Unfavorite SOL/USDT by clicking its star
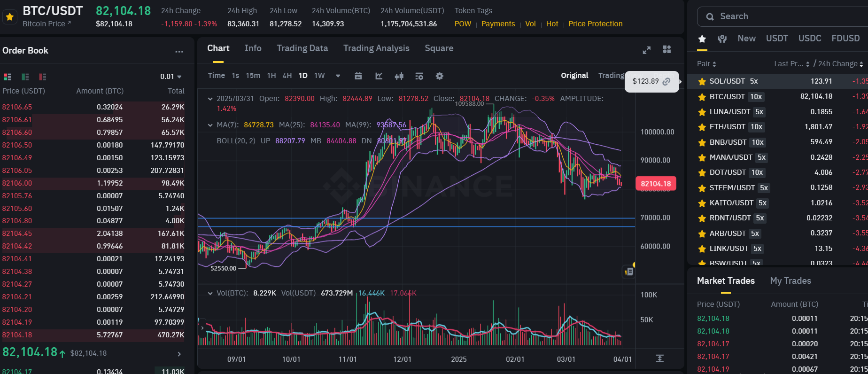Viewport: 868px width, 374px height. tap(702, 81)
